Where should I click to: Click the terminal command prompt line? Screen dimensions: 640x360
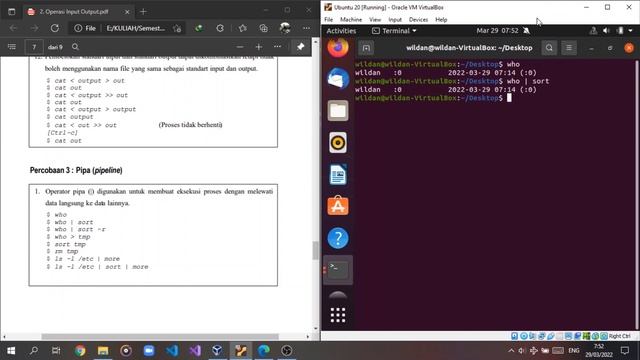(433, 98)
